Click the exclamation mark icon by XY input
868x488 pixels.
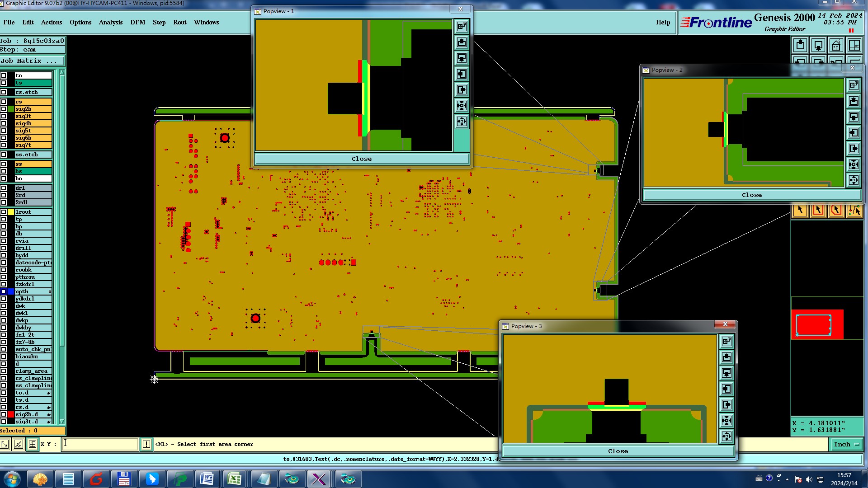[146, 444]
